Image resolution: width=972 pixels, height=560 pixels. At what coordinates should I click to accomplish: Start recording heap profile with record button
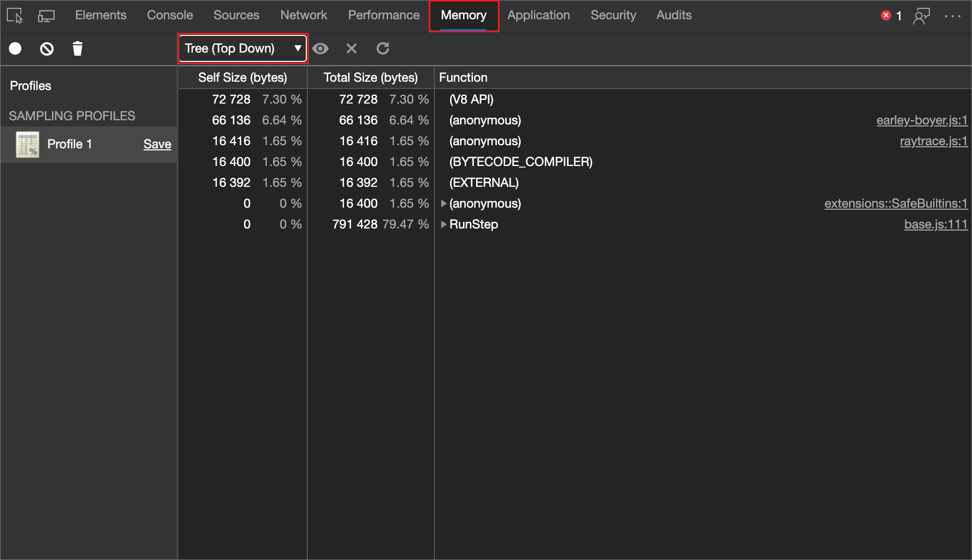click(x=15, y=48)
